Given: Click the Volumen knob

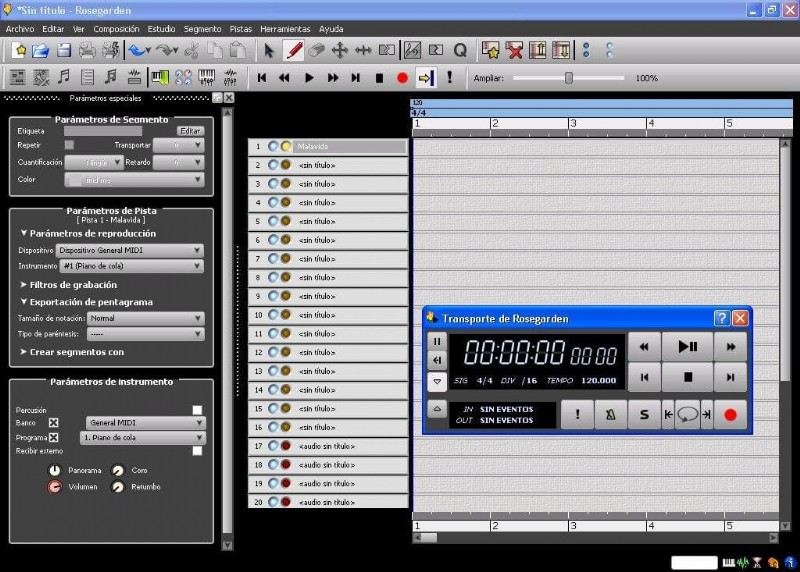Looking at the screenshot, I should (55, 487).
